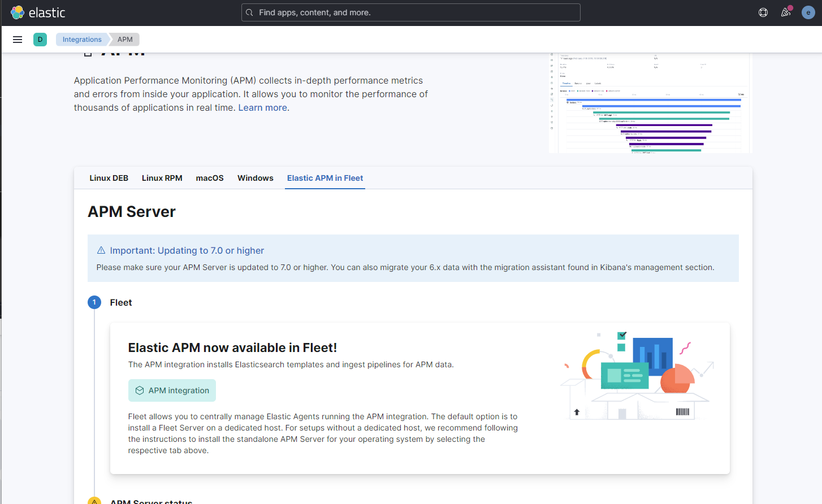The height and width of the screenshot is (504, 822).
Task: Open the APM trace screenshot thumbnail
Action: pos(650,103)
